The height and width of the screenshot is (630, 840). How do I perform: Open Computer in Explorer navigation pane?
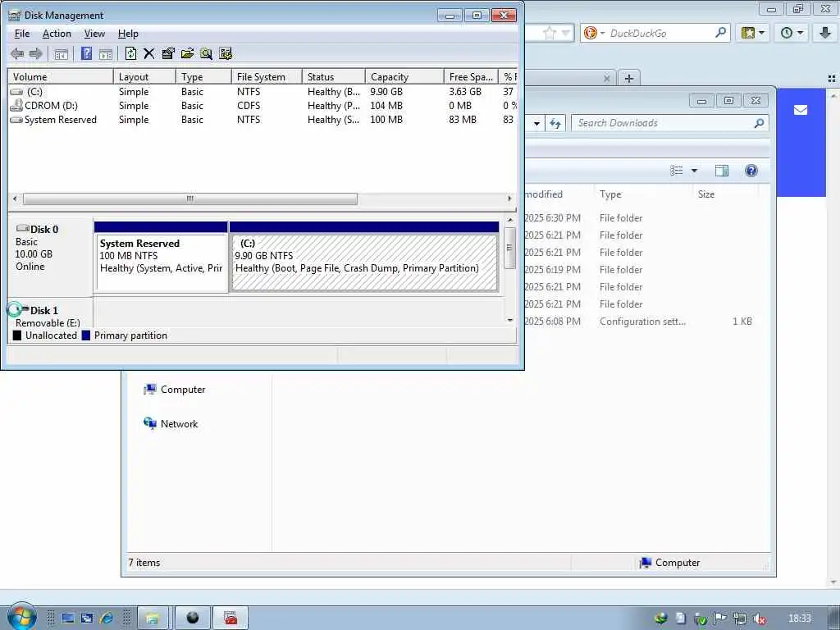pyautogui.click(x=174, y=390)
